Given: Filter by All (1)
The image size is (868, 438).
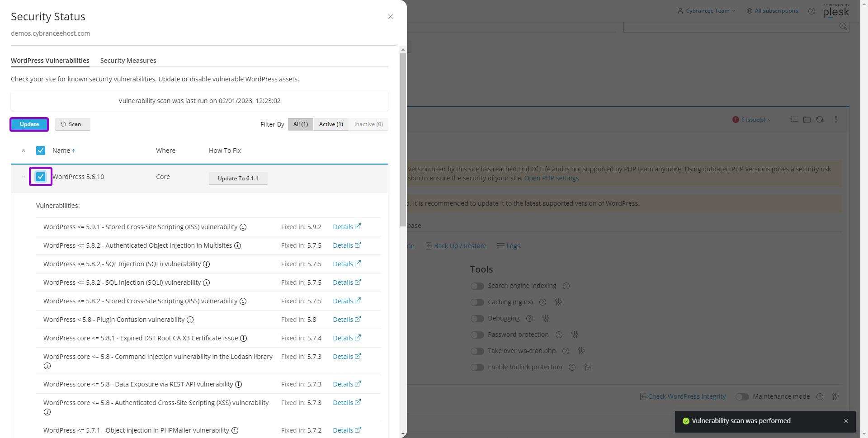Looking at the screenshot, I should (x=300, y=124).
